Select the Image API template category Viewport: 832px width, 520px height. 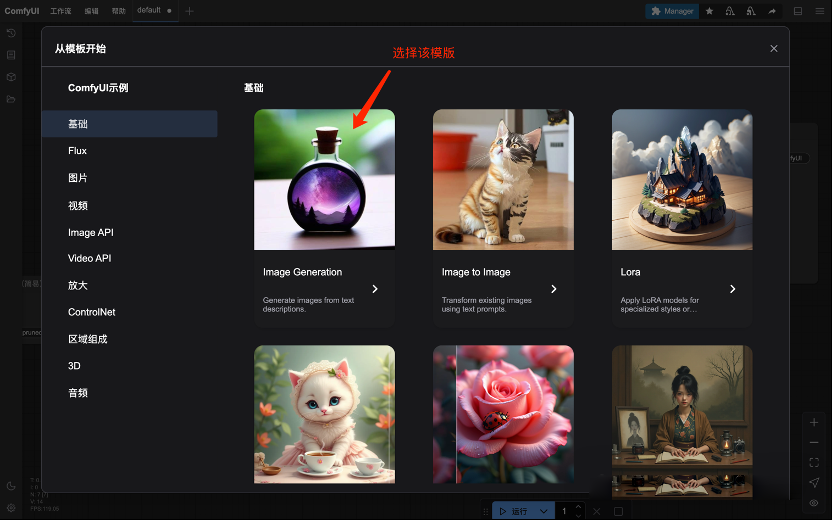(129, 232)
